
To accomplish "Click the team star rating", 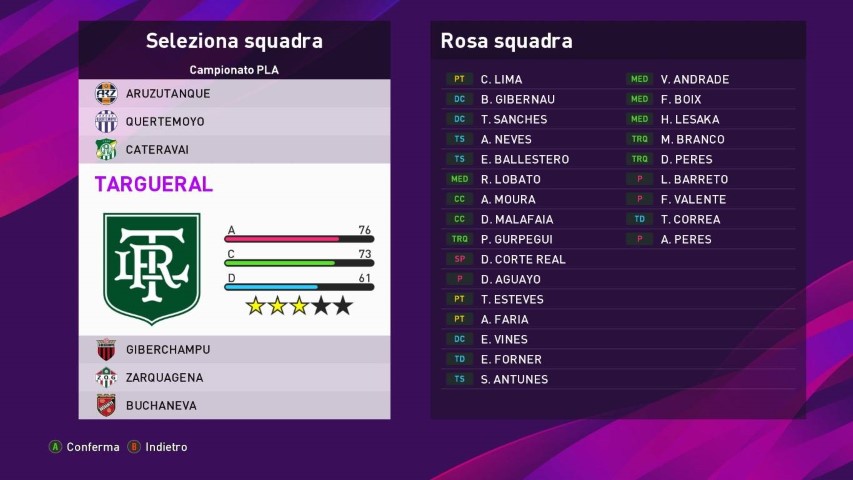I will tap(299, 306).
